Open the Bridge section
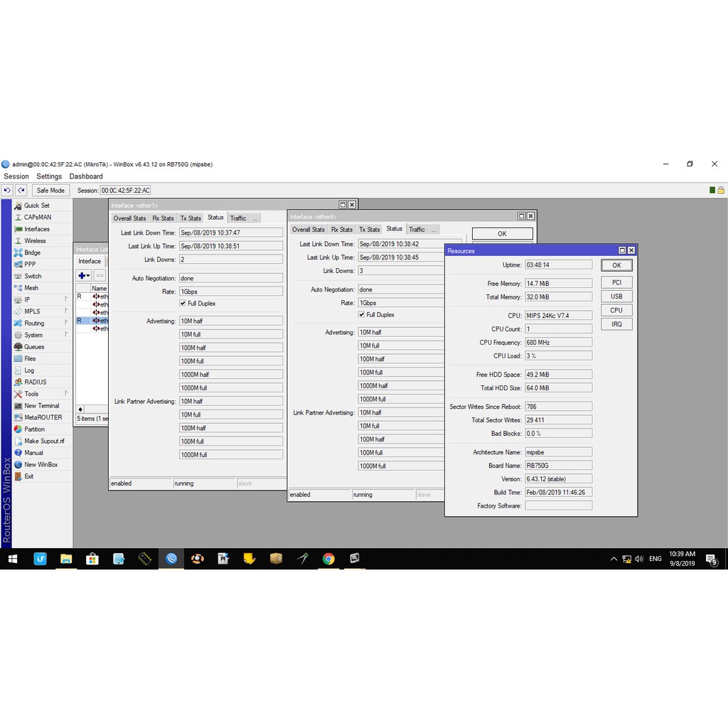 (32, 252)
